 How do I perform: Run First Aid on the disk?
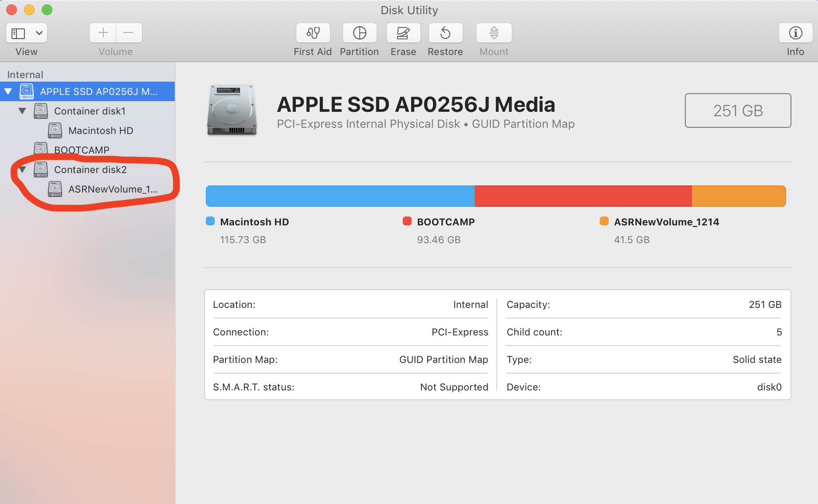pos(313,33)
